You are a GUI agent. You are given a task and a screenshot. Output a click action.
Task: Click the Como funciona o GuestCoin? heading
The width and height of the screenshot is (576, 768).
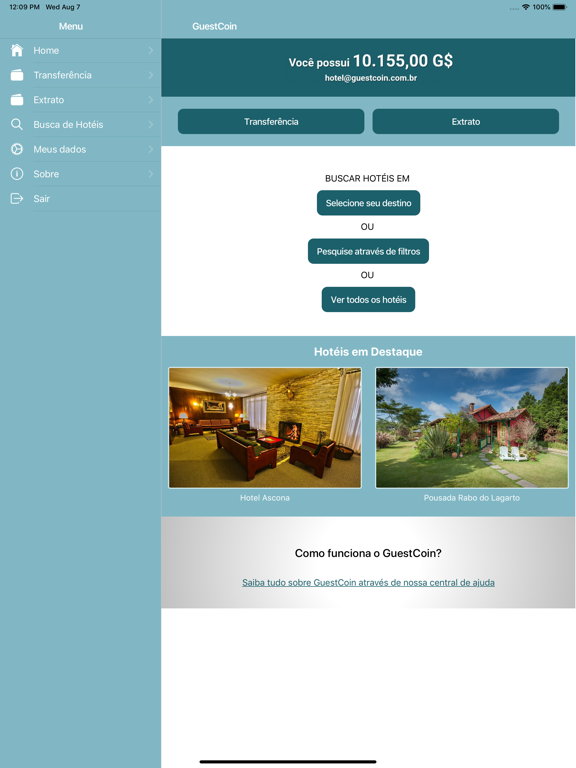[x=368, y=553]
